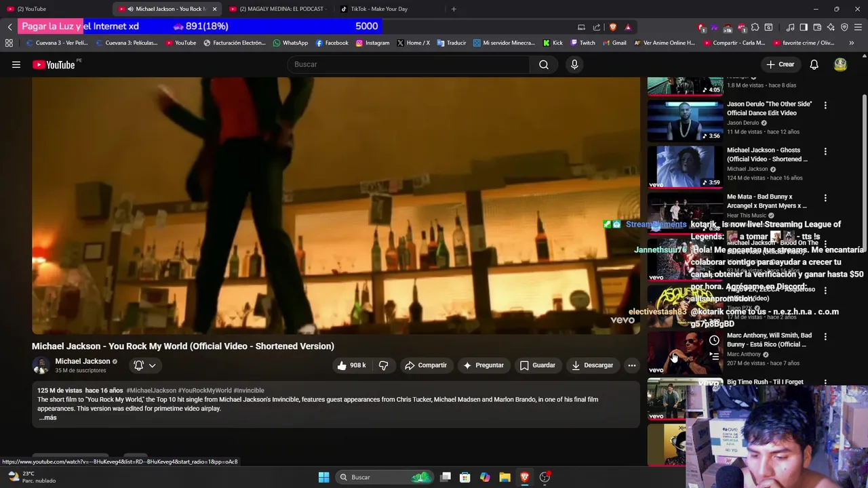
Task: Click the Brave Shields lion icon
Action: pos(613,27)
